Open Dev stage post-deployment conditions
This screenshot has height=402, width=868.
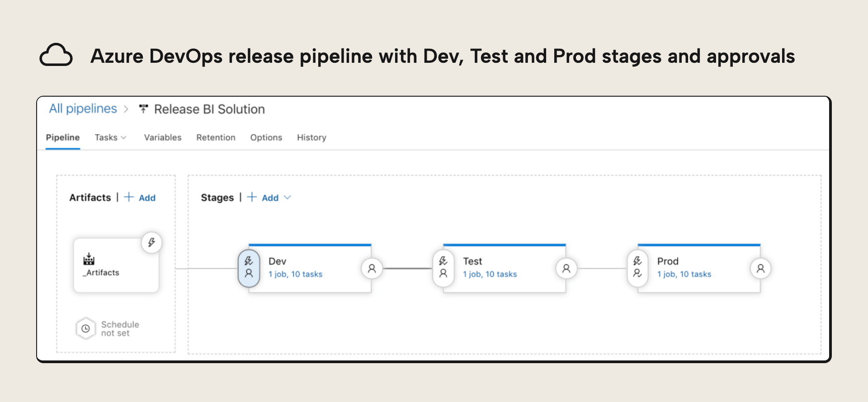[x=372, y=269]
